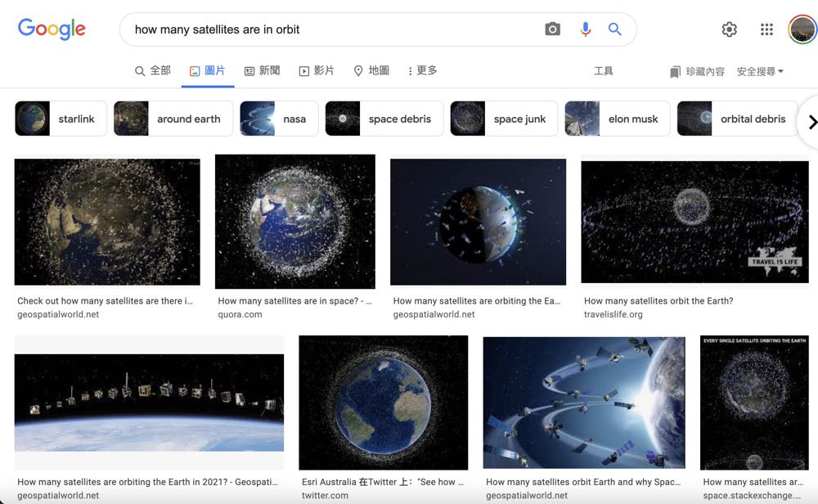Screen dimensions: 818x504
Task: Go to the Google logo homepage
Action: click(x=52, y=29)
